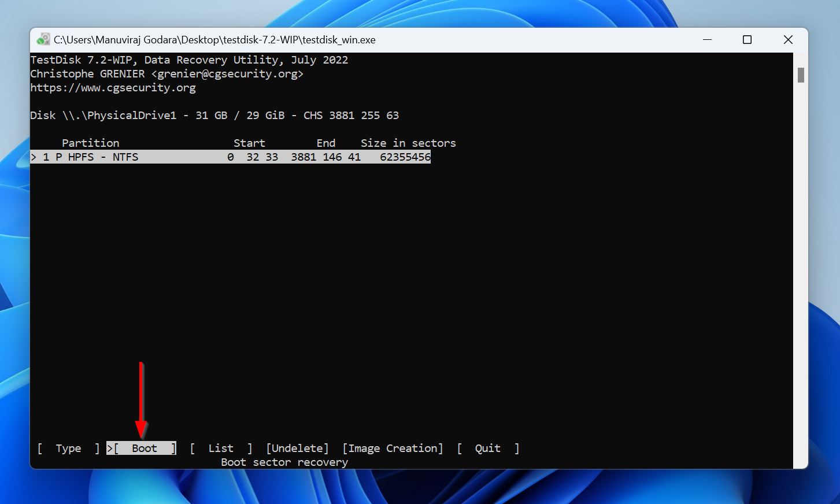Click the 62355456 sector size value

tap(405, 157)
